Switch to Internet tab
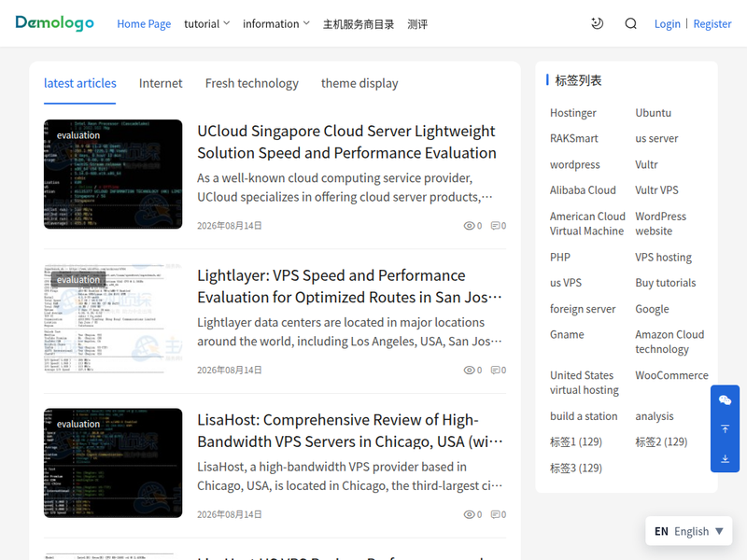 coord(161,83)
